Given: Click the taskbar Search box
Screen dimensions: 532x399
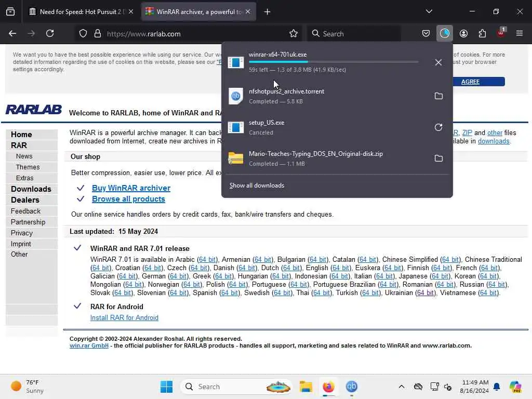Looking at the screenshot, I should point(236,387).
